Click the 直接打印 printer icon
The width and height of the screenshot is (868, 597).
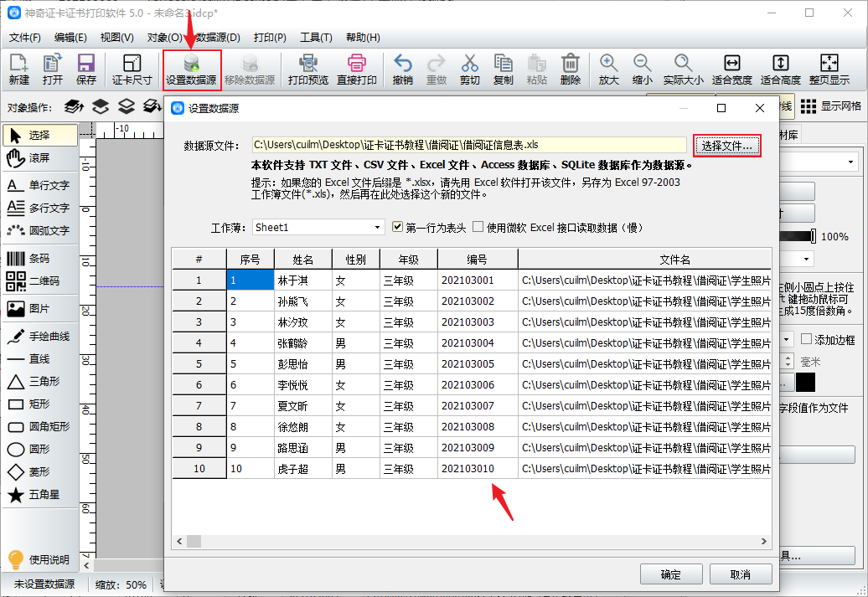(x=356, y=64)
